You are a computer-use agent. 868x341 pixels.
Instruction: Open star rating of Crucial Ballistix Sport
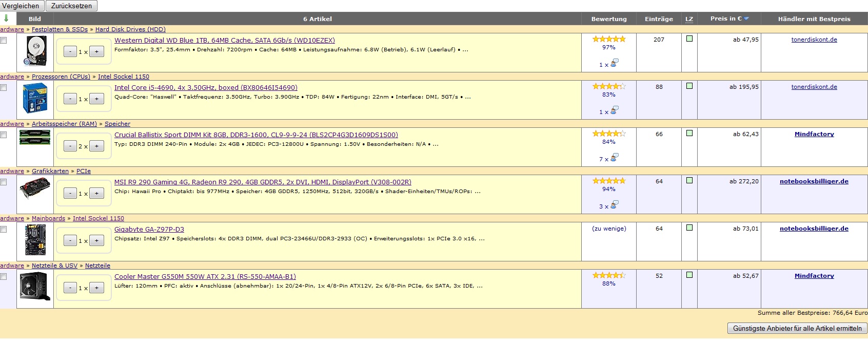click(609, 134)
